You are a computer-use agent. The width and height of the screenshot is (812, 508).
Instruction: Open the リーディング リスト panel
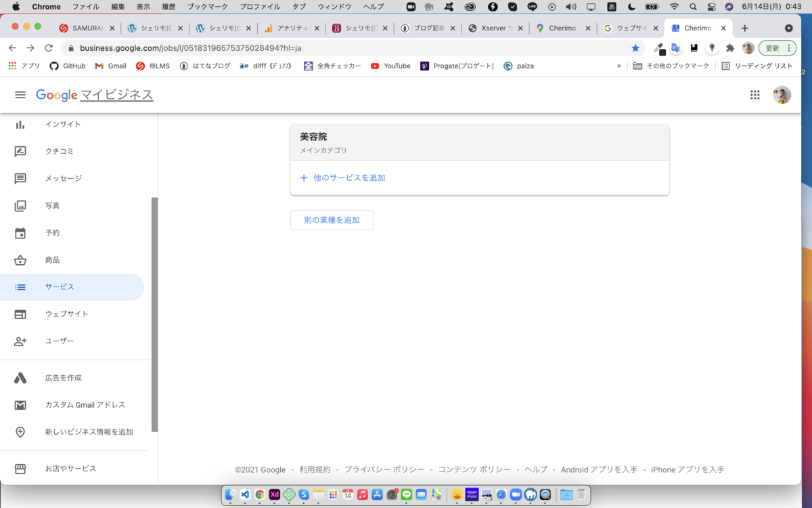click(753, 66)
